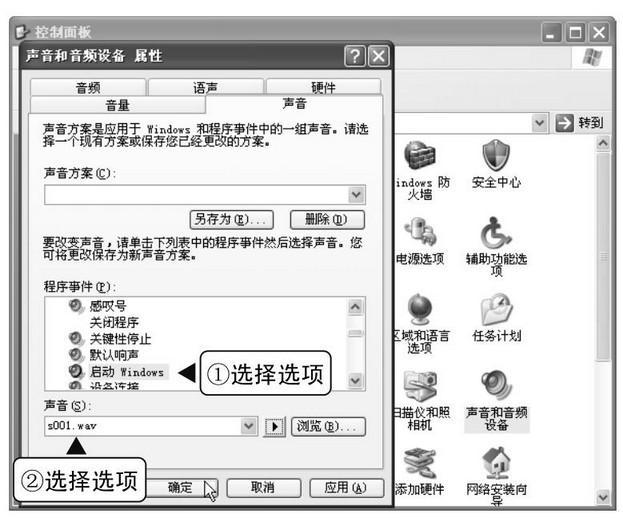Click the 取消 button
The height and width of the screenshot is (518, 623).
263,487
